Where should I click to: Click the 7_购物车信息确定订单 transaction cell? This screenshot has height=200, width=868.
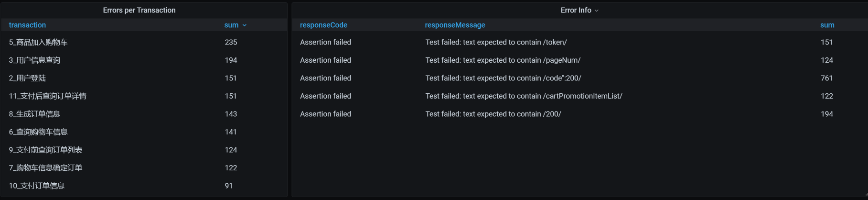click(45, 168)
